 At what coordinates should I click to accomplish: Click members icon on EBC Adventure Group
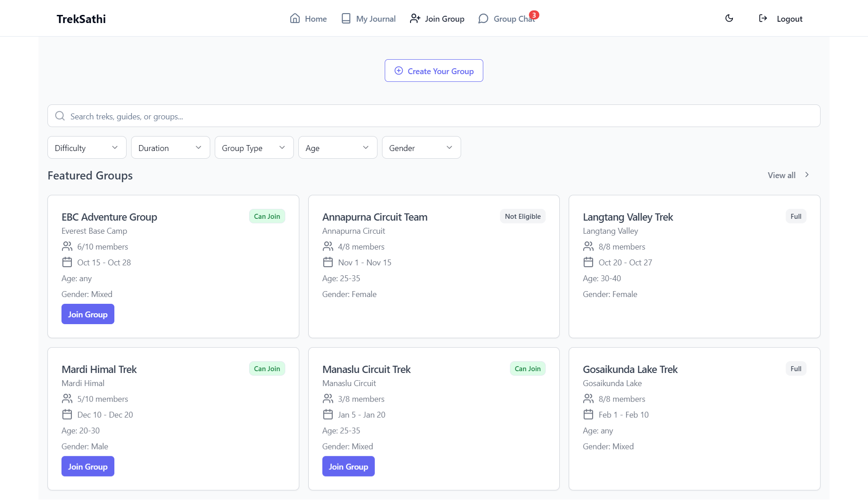coord(67,246)
